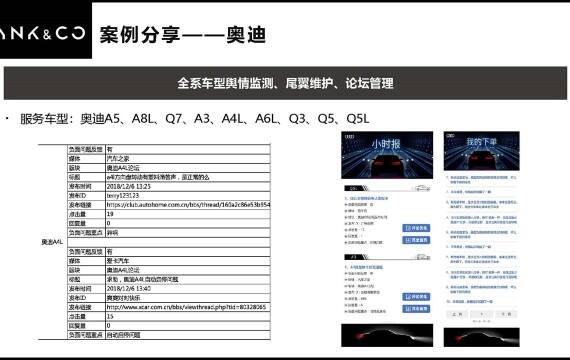570x360 pixels.
Task: Click the car silhouette image below 小时报 page
Action: click(x=387, y=335)
